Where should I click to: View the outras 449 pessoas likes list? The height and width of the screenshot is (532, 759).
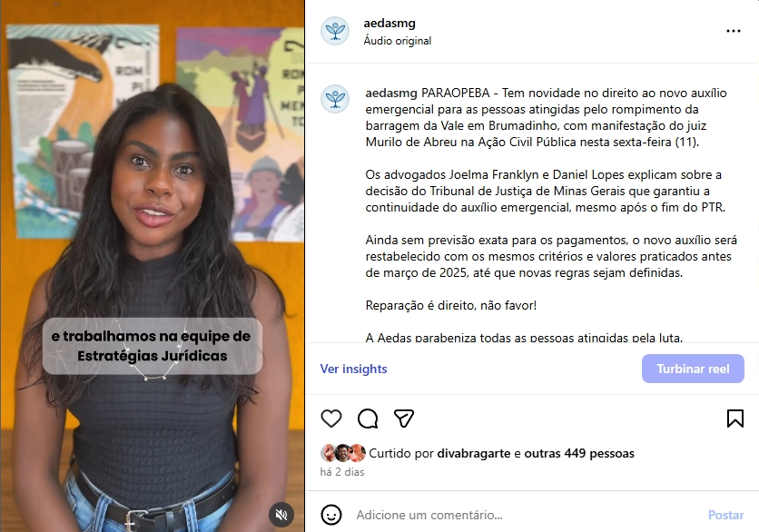point(579,454)
